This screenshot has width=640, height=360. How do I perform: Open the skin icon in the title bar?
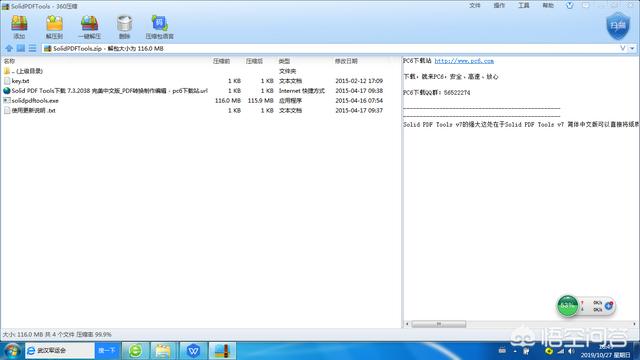(569, 5)
